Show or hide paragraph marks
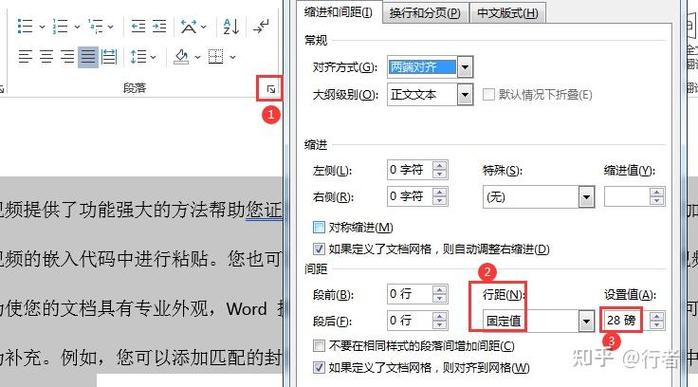 [261, 26]
